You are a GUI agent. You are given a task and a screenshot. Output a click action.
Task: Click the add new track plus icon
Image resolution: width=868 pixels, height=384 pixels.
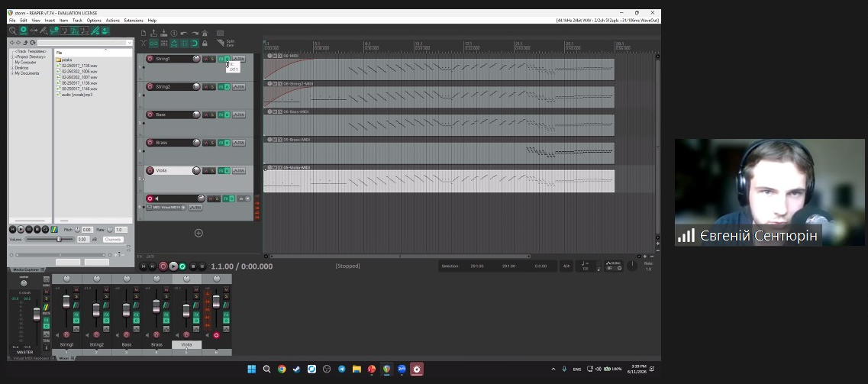click(x=198, y=233)
